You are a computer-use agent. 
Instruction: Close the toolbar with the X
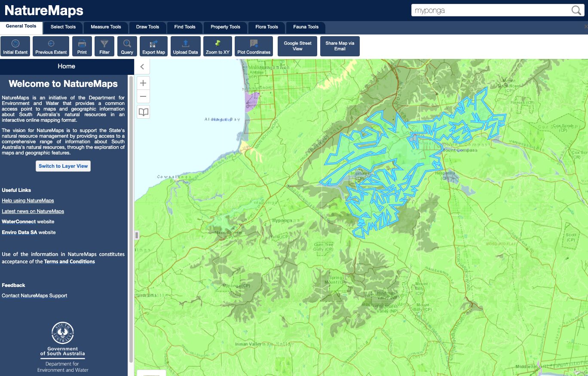point(586,27)
